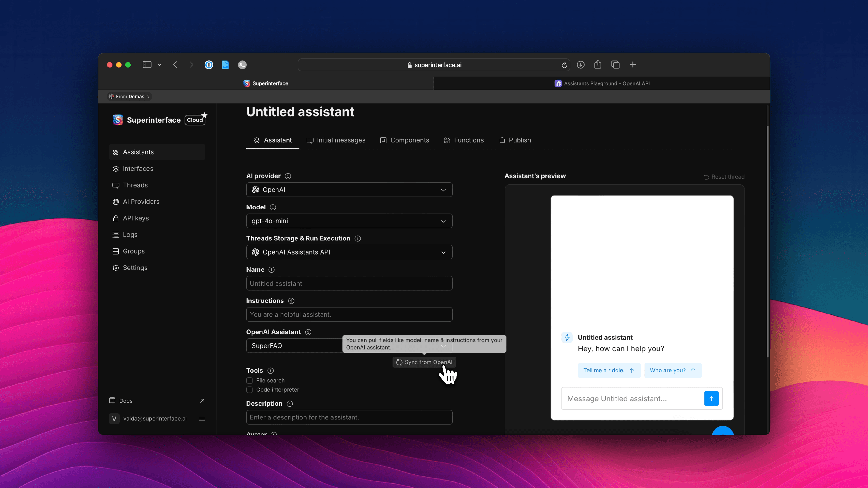The height and width of the screenshot is (488, 868).
Task: Open the Interfaces section
Action: coord(138,169)
